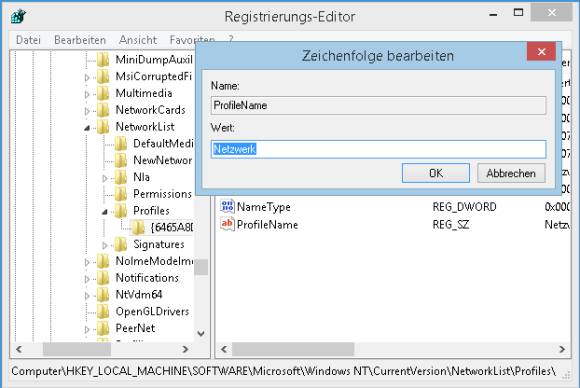Select the PeerNet folder icon
Screen dimensions: 580x388
(x=103, y=328)
